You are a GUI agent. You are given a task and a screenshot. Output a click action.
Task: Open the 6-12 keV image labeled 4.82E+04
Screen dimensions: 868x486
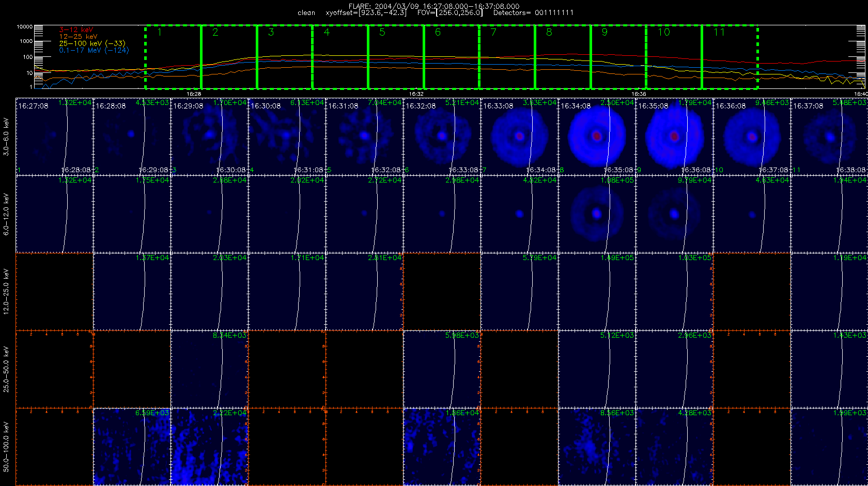(520, 214)
